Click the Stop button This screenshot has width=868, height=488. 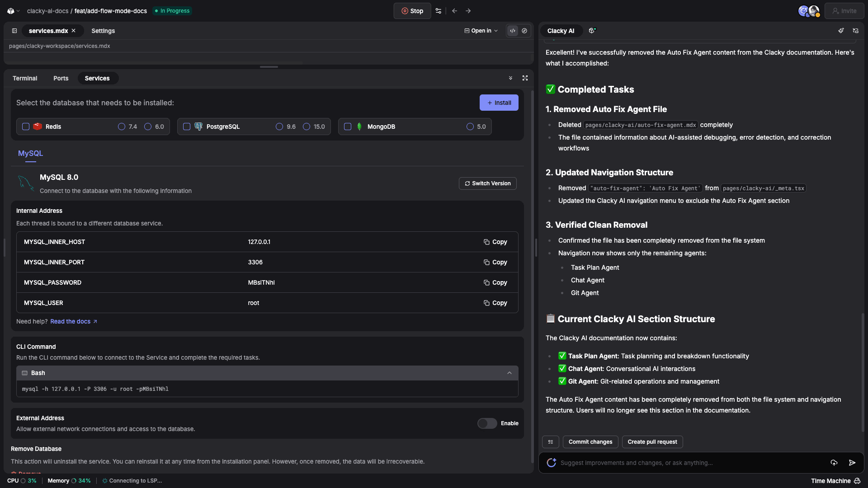[x=412, y=11]
